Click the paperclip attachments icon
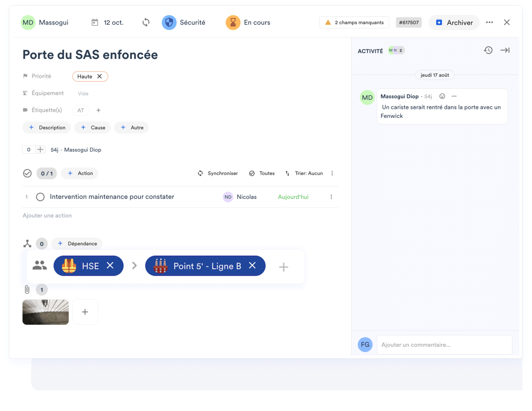The width and height of the screenshot is (532, 411). click(27, 289)
